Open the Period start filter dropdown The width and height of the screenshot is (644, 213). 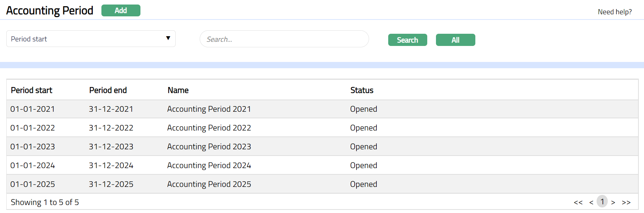pyautogui.click(x=91, y=39)
